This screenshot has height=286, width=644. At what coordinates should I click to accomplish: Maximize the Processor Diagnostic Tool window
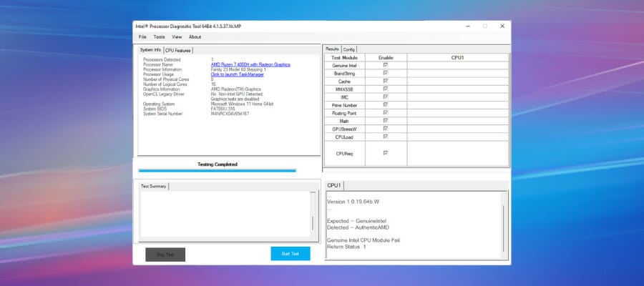pos(485,26)
